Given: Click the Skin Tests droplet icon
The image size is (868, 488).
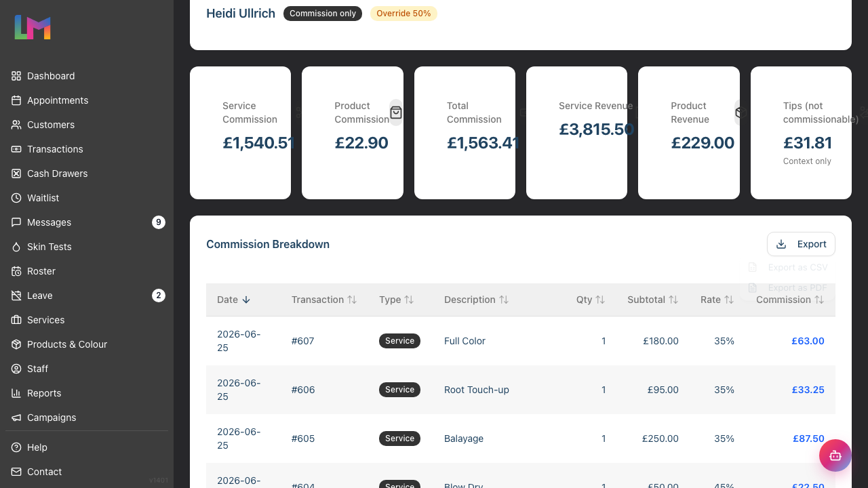Looking at the screenshot, I should click(x=16, y=247).
